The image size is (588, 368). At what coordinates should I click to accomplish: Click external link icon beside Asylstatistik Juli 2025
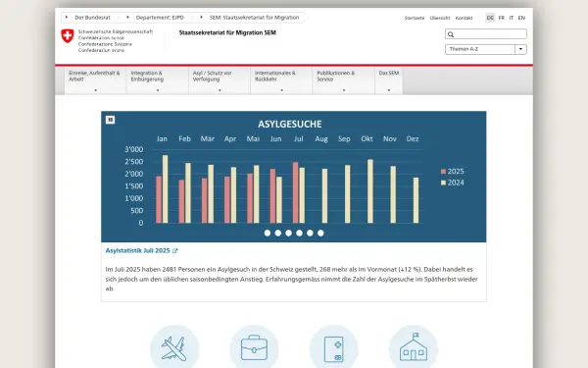tap(174, 251)
